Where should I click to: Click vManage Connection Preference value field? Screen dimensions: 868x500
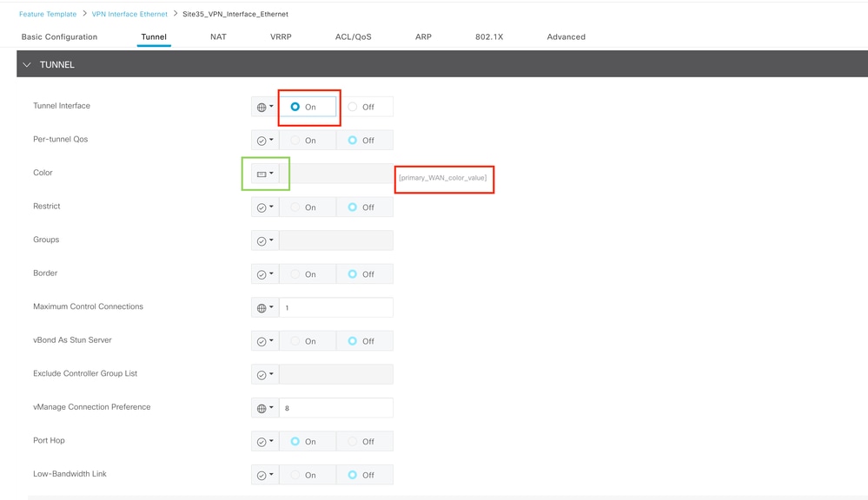click(336, 408)
